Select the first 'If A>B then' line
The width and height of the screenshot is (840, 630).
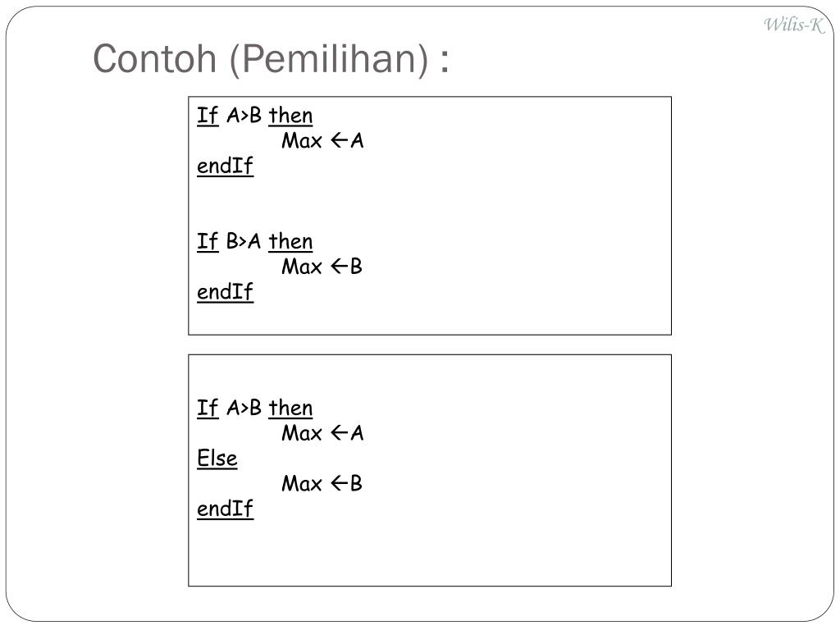[x=255, y=115]
